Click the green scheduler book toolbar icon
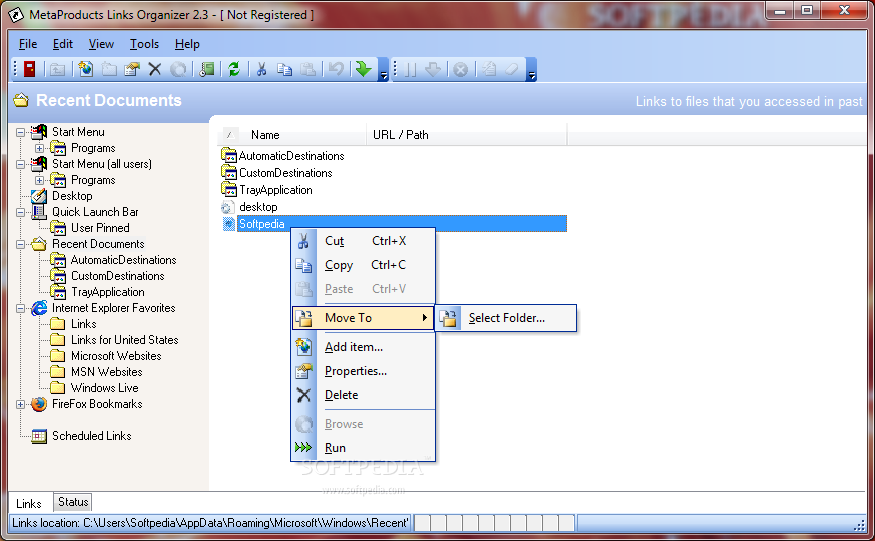This screenshot has height=541, width=875. click(x=207, y=69)
